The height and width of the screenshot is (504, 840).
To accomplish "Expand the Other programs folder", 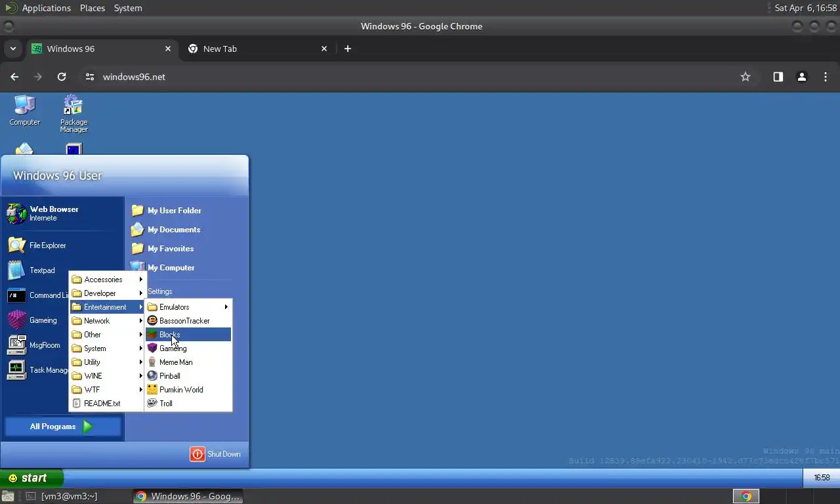I will 106,335.
